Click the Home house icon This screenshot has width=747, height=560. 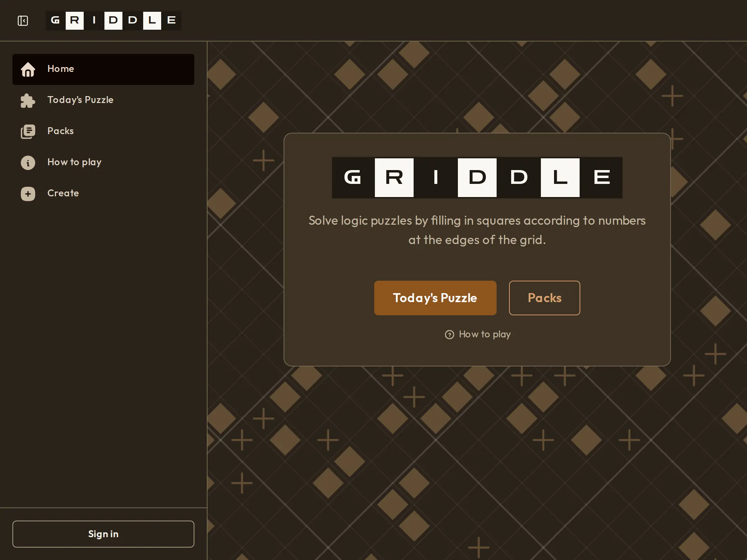pos(28,69)
